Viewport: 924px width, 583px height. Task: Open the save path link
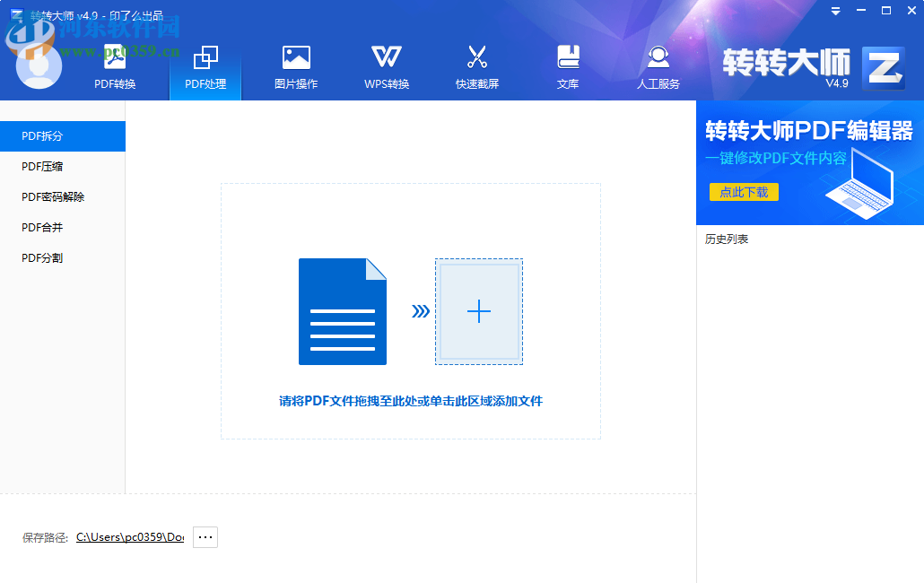pos(129,536)
